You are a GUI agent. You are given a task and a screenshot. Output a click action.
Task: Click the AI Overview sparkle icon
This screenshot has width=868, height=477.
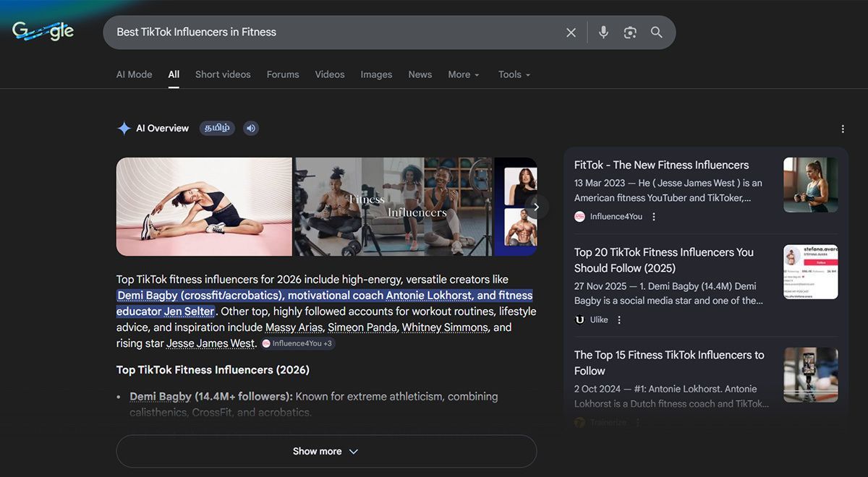coord(124,129)
